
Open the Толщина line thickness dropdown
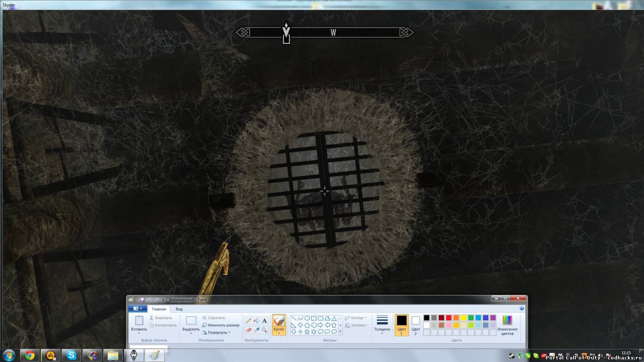point(382,325)
